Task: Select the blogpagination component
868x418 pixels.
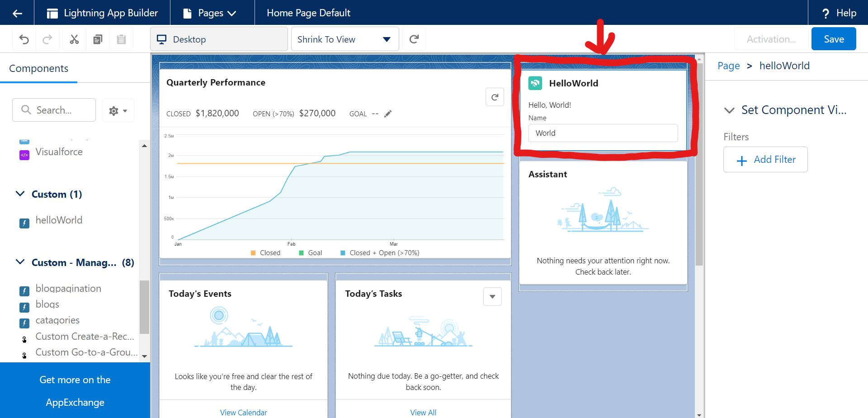Action: (x=68, y=289)
